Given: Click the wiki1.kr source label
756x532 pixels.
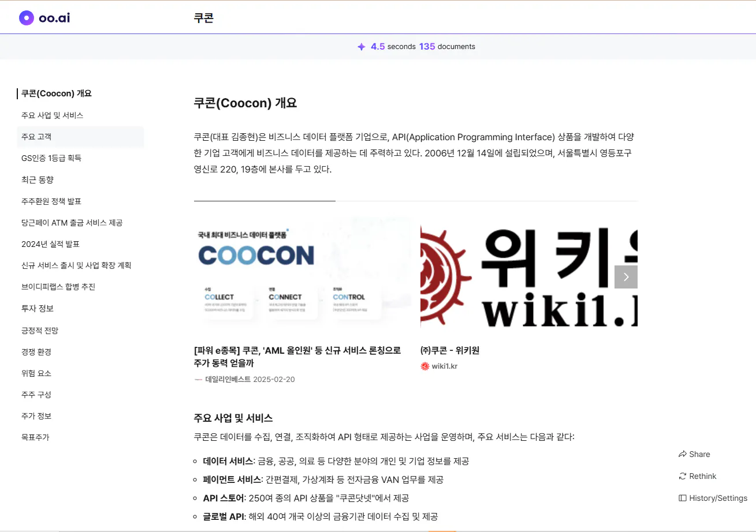Looking at the screenshot, I should click(x=445, y=366).
